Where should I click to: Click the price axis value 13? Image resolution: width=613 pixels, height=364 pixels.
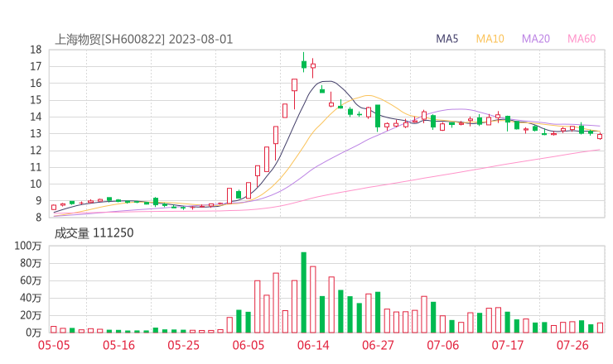tap(36, 133)
